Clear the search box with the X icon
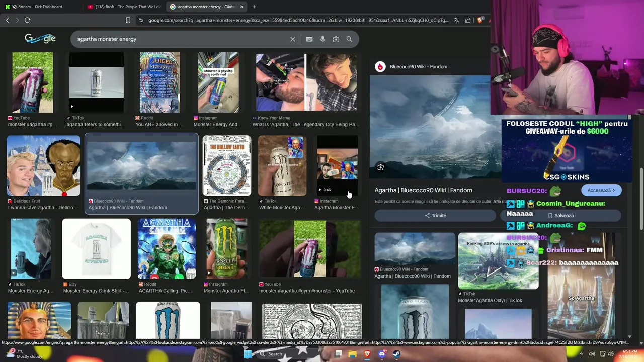The image size is (644, 362). [293, 39]
